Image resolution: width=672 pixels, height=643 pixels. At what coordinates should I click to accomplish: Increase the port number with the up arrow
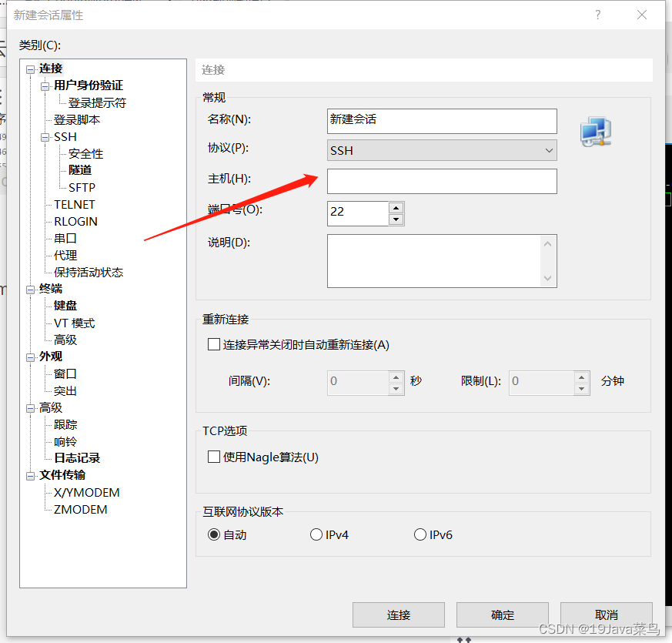396,208
